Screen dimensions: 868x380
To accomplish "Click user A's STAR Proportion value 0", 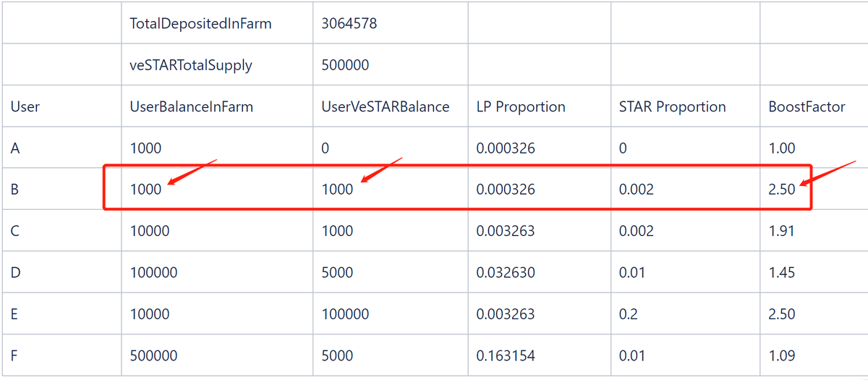I will [x=624, y=148].
